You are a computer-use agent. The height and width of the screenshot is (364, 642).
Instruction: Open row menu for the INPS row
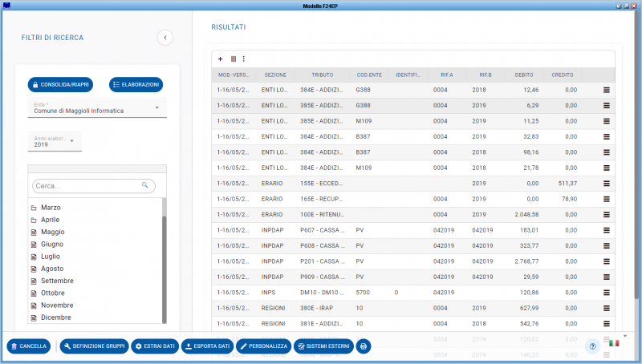(x=607, y=293)
